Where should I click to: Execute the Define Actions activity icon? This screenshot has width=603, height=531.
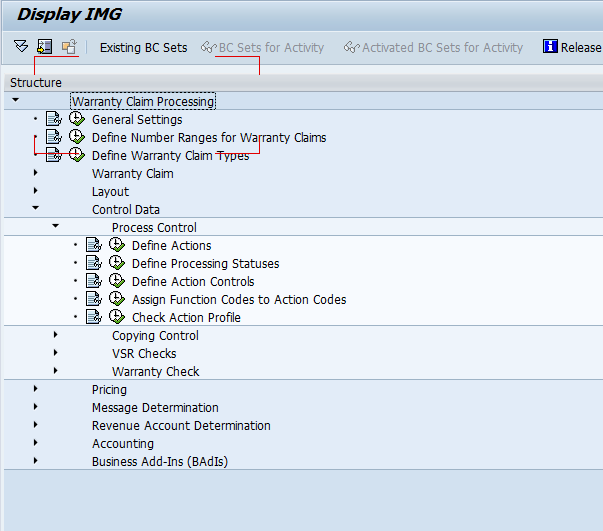click(117, 245)
